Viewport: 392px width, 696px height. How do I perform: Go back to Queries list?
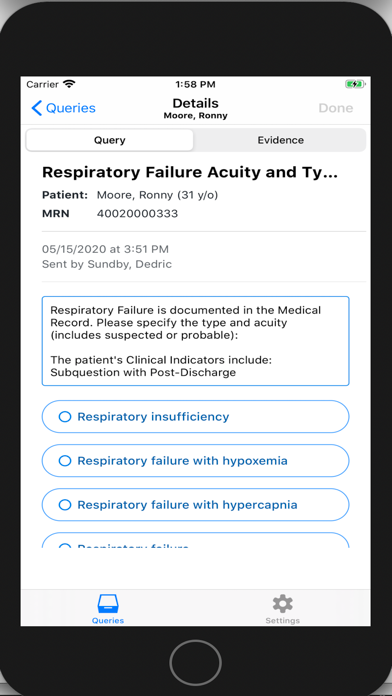63,108
